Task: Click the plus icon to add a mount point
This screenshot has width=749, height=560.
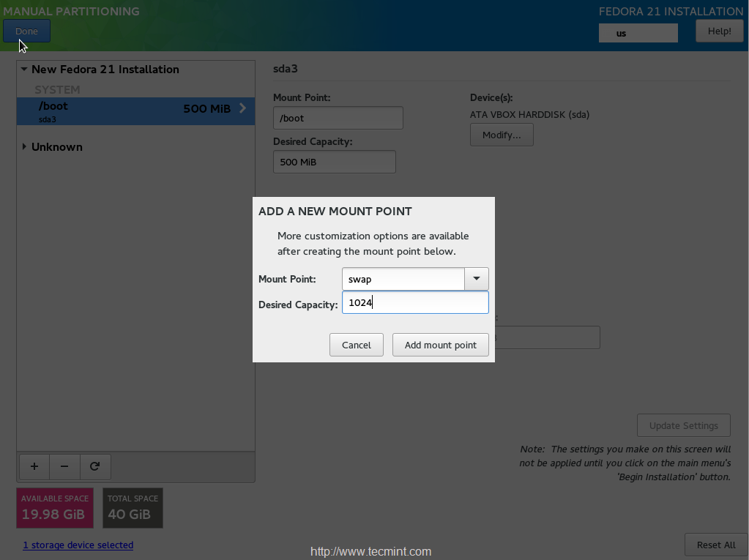Action: [34, 466]
